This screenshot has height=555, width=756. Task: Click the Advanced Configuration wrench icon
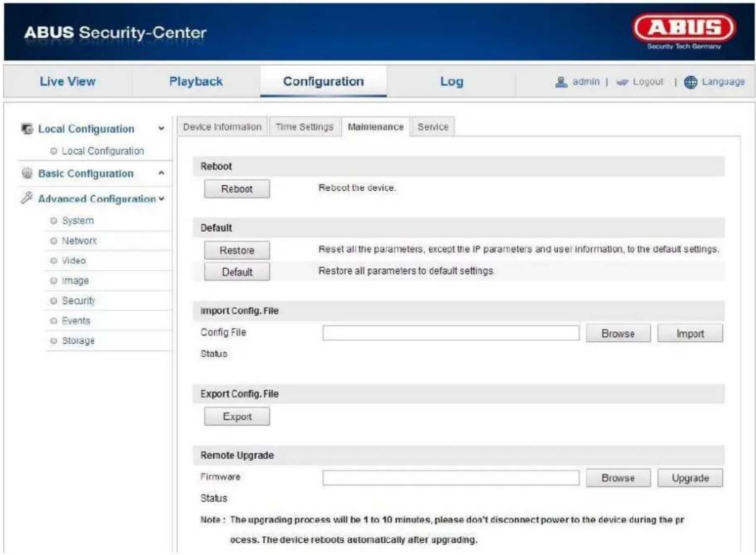point(27,198)
